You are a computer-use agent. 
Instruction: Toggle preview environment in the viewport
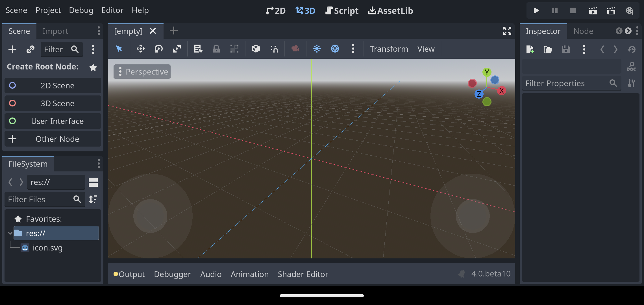tap(335, 49)
